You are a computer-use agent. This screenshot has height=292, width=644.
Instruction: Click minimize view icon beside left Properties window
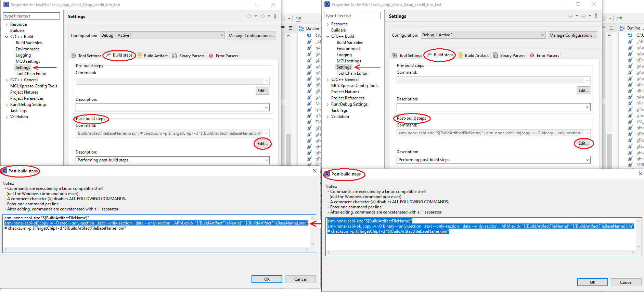(x=283, y=27)
